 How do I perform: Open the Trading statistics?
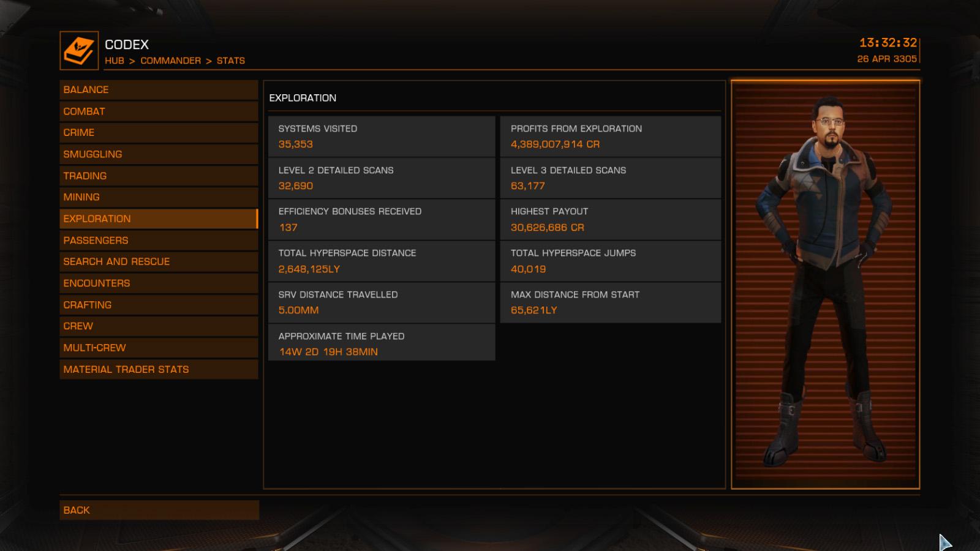tap(159, 176)
